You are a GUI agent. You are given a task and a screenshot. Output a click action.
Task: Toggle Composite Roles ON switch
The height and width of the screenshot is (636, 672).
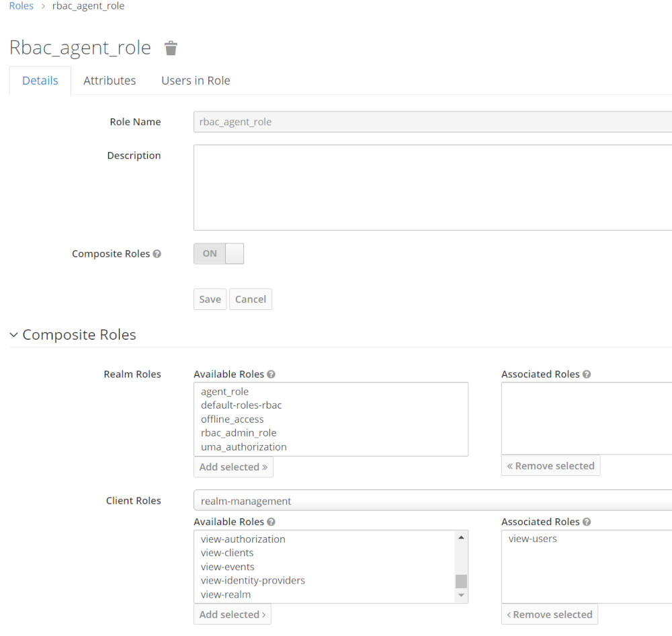click(x=218, y=253)
